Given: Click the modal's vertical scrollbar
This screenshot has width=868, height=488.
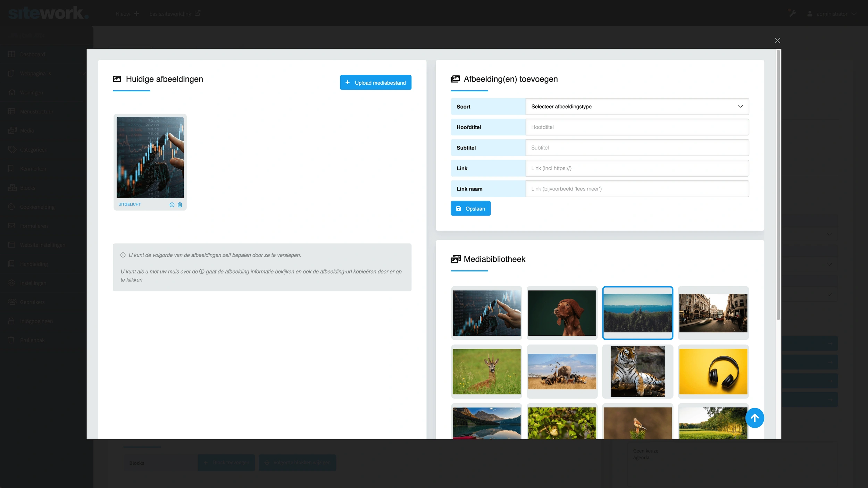Looking at the screenshot, I should 778,184.
